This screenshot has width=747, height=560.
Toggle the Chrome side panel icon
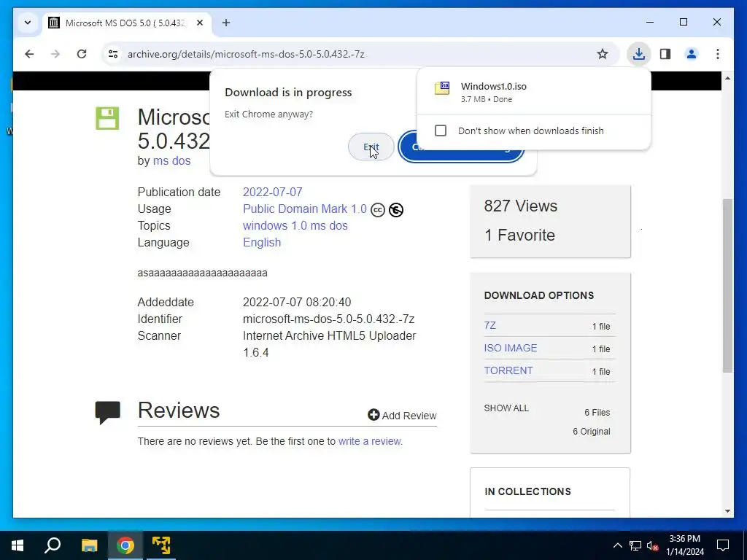[x=665, y=54]
